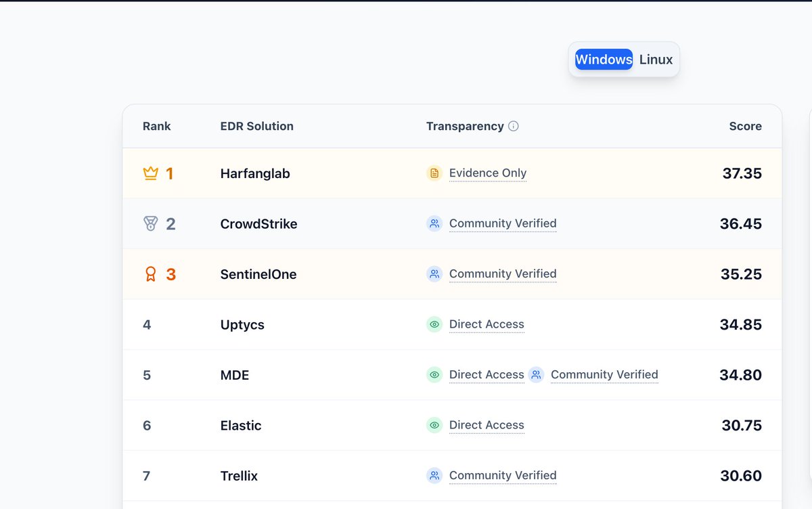
Task: Click the document icon in the Harfanglab row
Action: 434,173
